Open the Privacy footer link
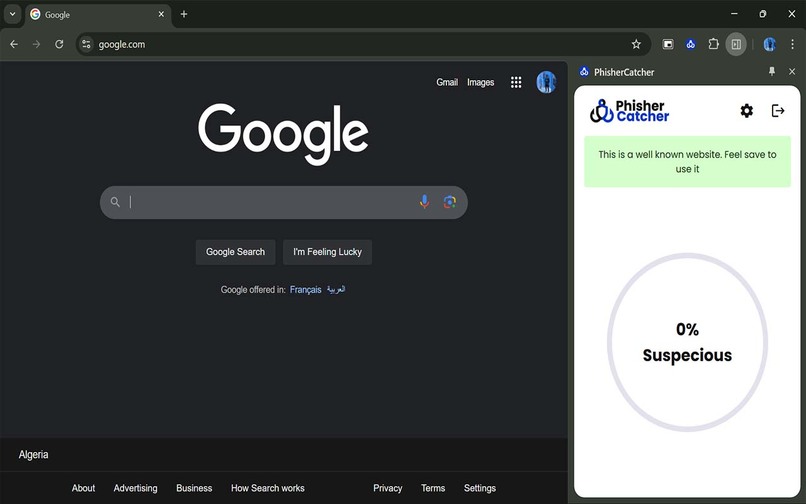Viewport: 806px width, 504px height. pos(388,488)
